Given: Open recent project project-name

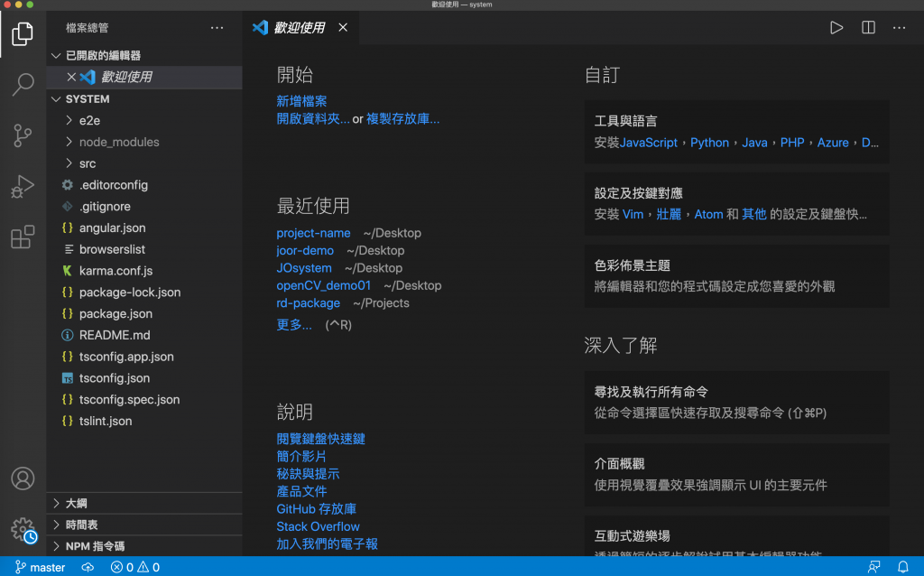Looking at the screenshot, I should tap(313, 233).
